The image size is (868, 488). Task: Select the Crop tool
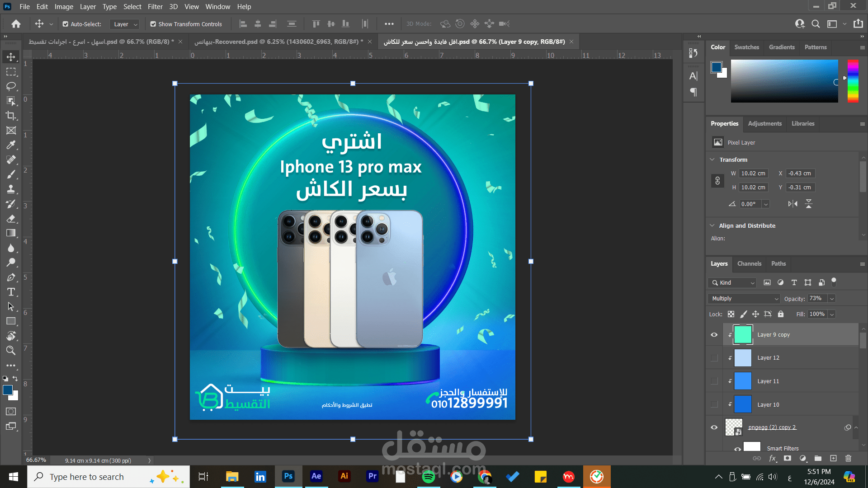[11, 116]
